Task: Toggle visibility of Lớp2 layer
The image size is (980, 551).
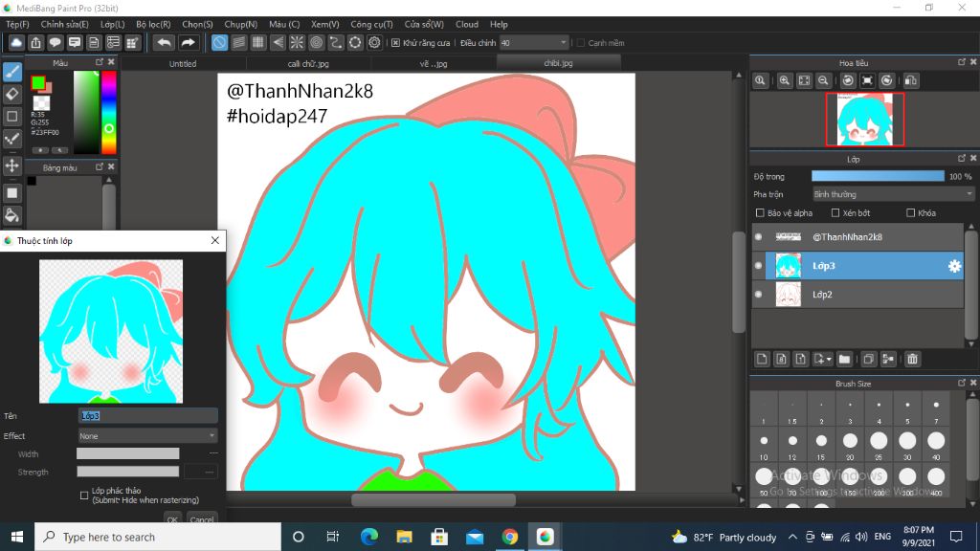Action: pyautogui.click(x=759, y=295)
